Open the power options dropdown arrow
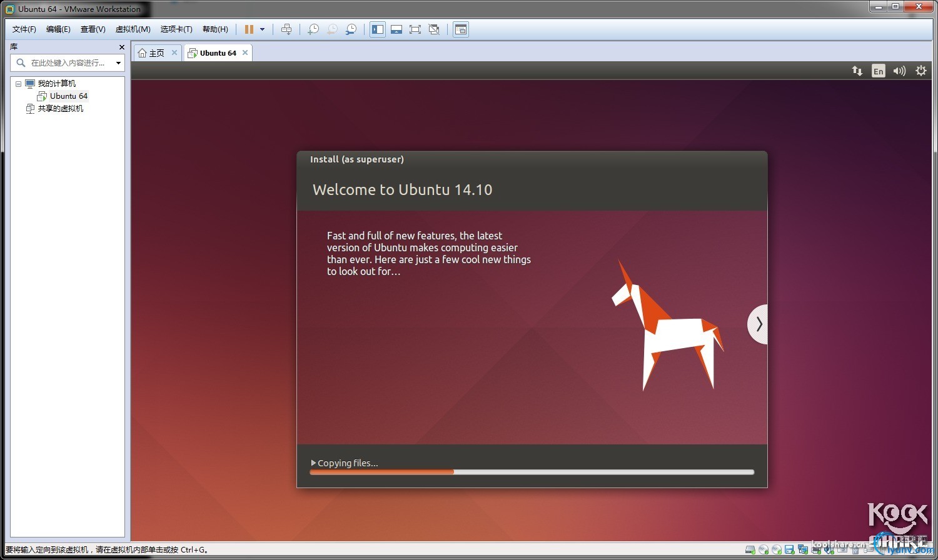The width and height of the screenshot is (938, 560). coord(262,29)
